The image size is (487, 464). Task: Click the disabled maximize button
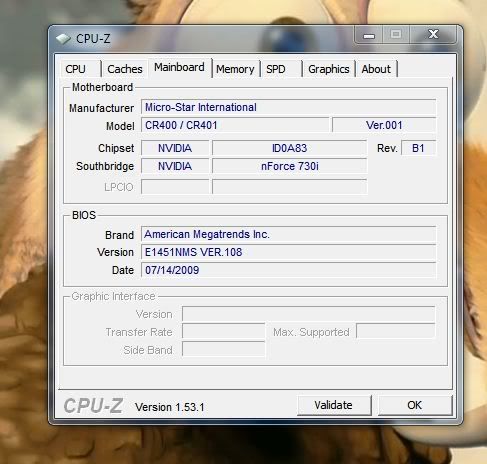(x=396, y=35)
